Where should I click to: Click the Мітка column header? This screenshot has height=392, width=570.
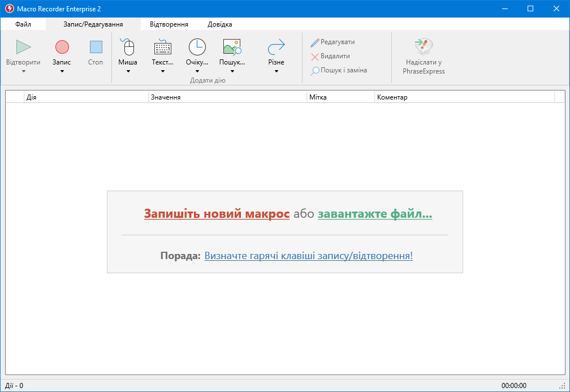coord(341,97)
